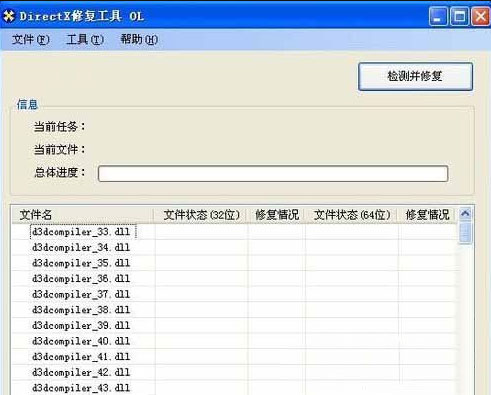Click the file list scrollbar thumb
The height and width of the screenshot is (395, 491).
pyautogui.click(x=465, y=233)
